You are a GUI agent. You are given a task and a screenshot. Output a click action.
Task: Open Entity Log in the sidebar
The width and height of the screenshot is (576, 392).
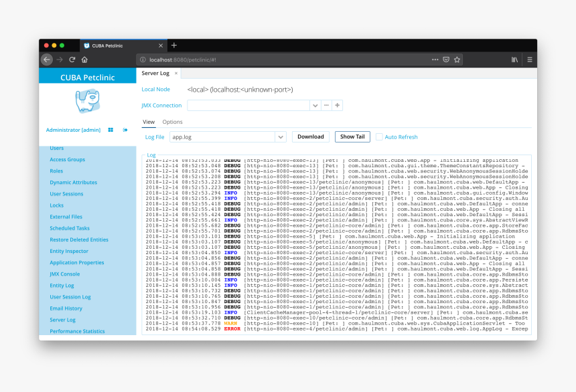pos(62,285)
